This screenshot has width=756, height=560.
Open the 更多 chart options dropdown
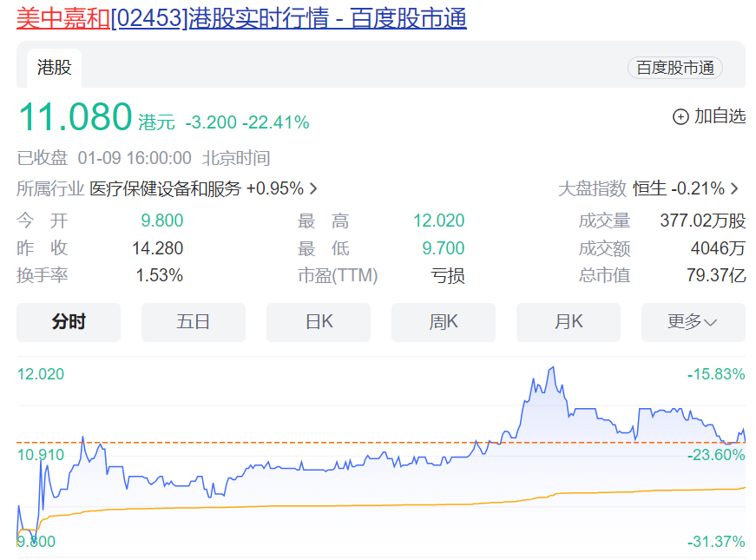coord(693,322)
